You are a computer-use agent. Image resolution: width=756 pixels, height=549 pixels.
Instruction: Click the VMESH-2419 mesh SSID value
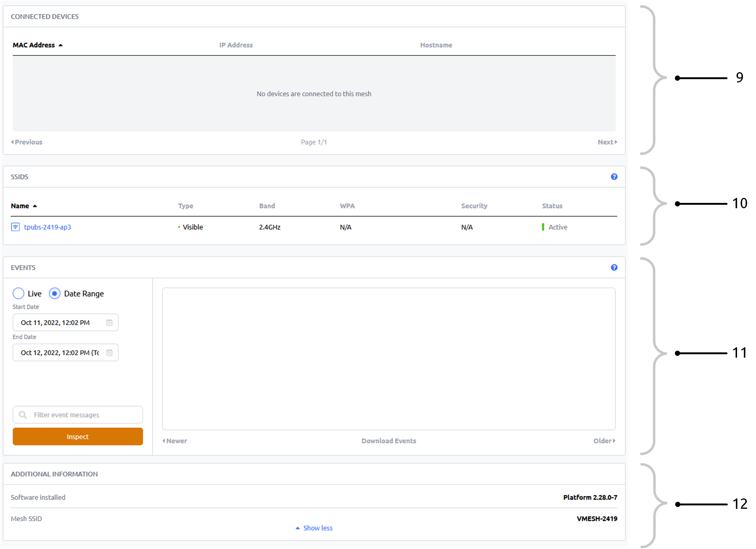597,519
